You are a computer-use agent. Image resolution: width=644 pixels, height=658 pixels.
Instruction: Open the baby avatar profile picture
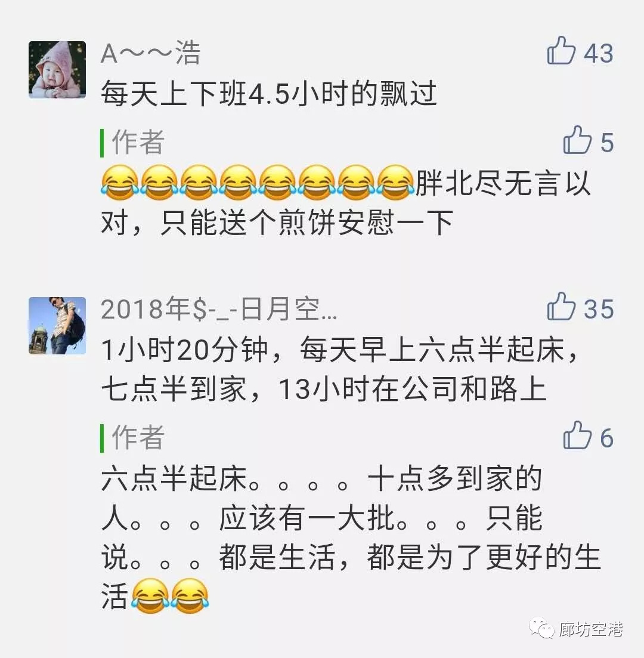click(x=57, y=70)
